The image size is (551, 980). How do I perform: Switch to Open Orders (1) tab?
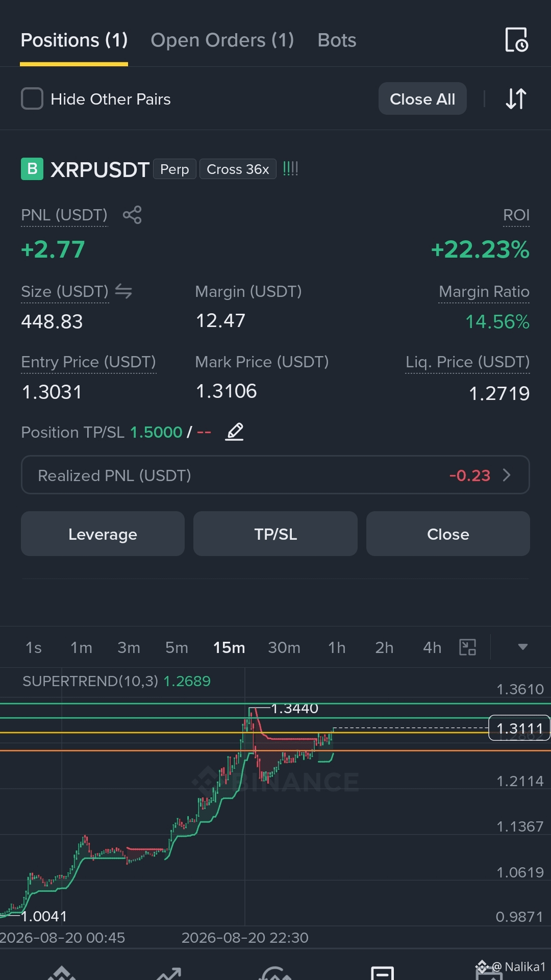coord(222,40)
